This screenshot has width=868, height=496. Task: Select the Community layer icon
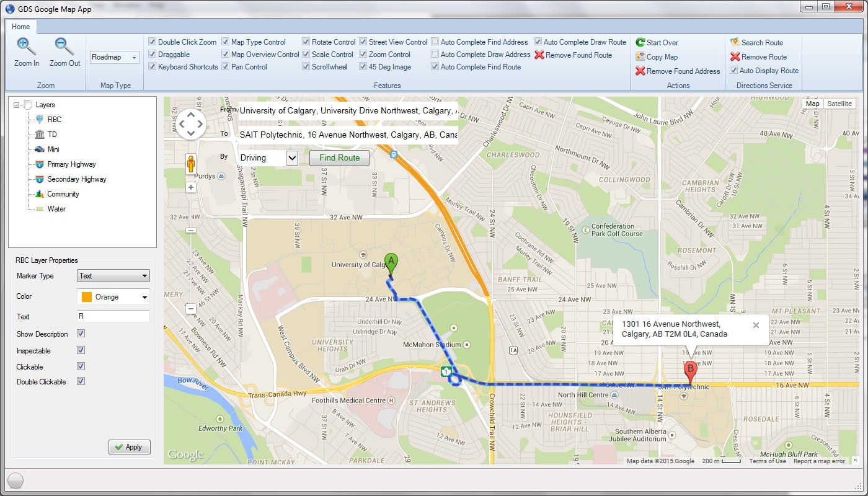coord(40,194)
